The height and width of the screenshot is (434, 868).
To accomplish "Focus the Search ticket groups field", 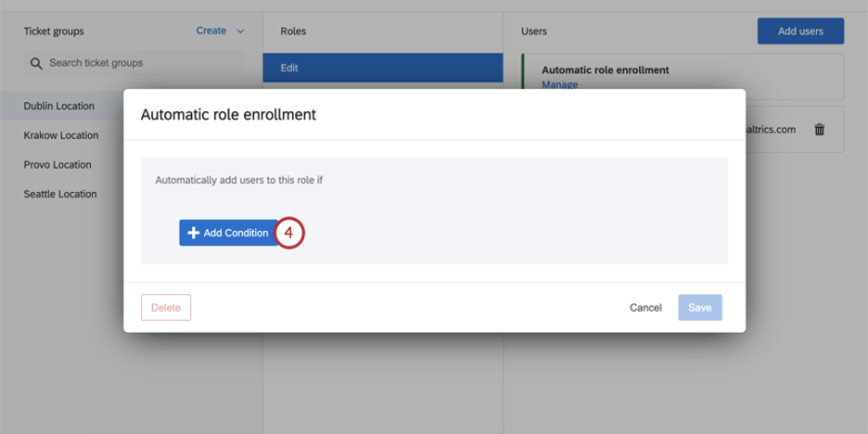I will click(x=139, y=63).
